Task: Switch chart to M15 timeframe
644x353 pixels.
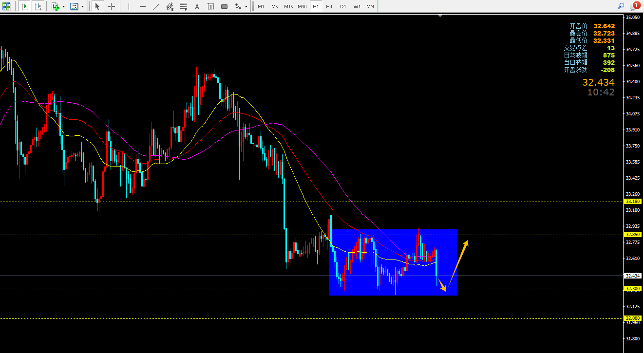Action: coord(288,7)
